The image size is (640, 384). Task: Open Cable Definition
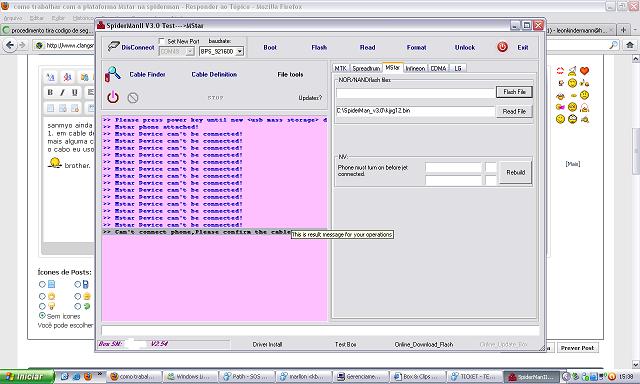(x=214, y=74)
